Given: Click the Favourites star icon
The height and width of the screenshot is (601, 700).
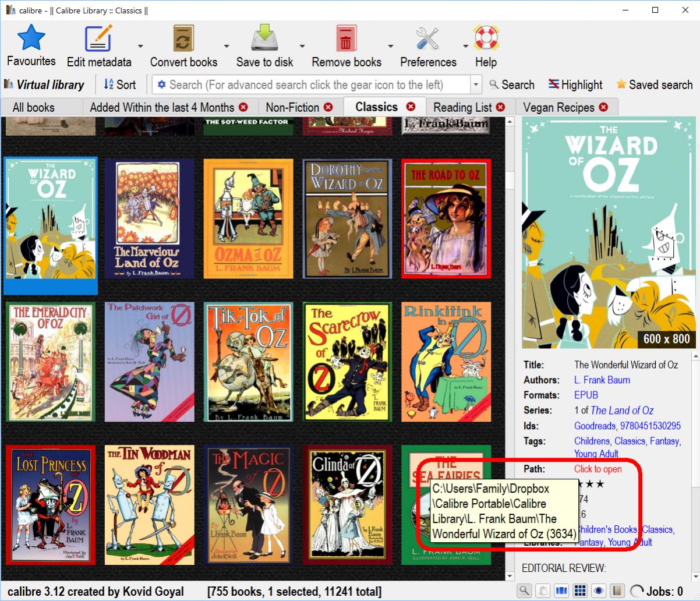Looking at the screenshot, I should point(31,37).
